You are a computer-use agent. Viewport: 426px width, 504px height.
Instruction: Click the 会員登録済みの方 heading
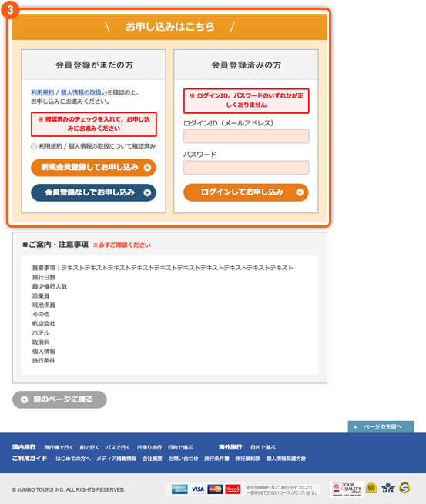(247, 65)
